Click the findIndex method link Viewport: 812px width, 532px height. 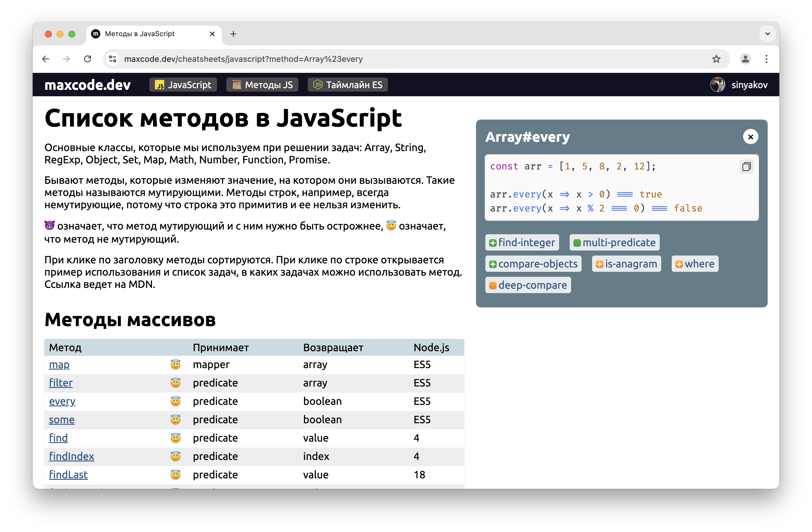click(71, 456)
